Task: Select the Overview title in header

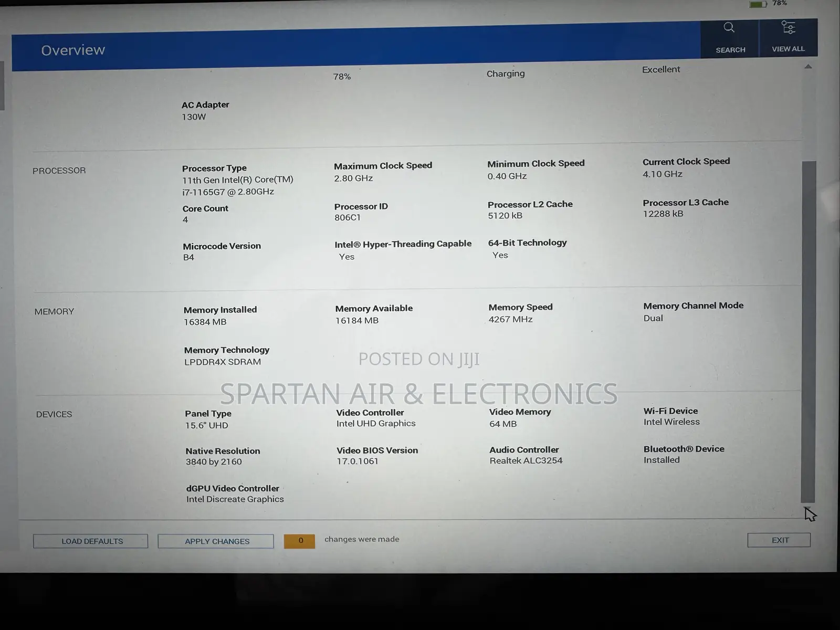Action: pos(73,50)
